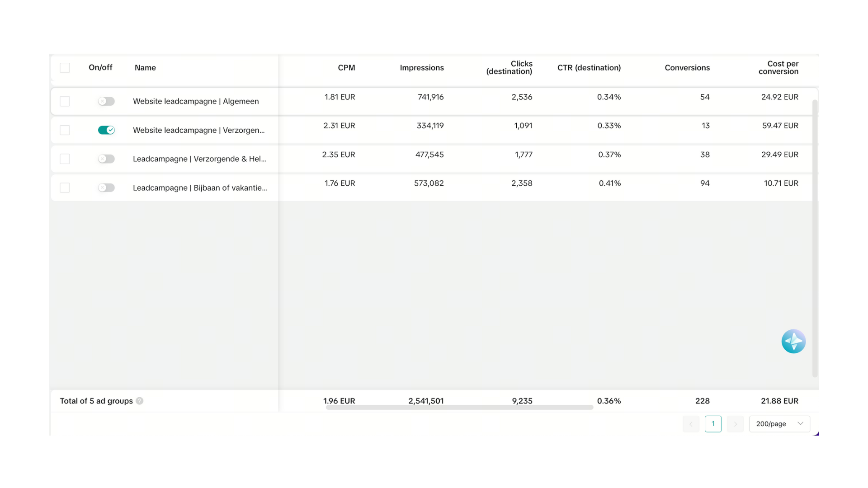Go to previous page arrow

tap(691, 424)
